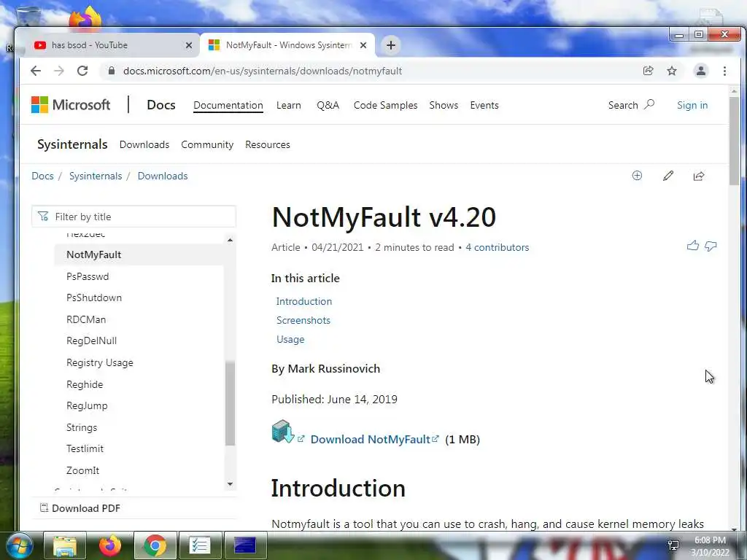Click the share page icon in address bar
The width and height of the screenshot is (747, 560).
tap(648, 71)
